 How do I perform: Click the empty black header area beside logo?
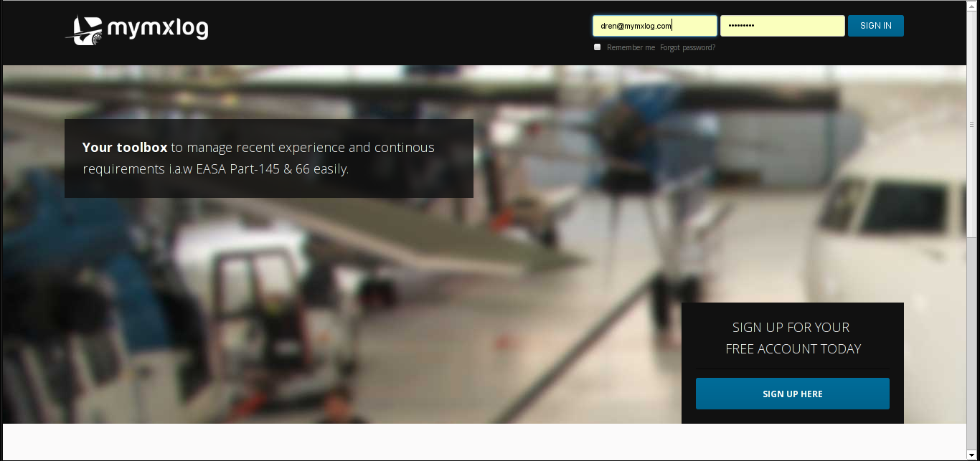click(x=395, y=32)
